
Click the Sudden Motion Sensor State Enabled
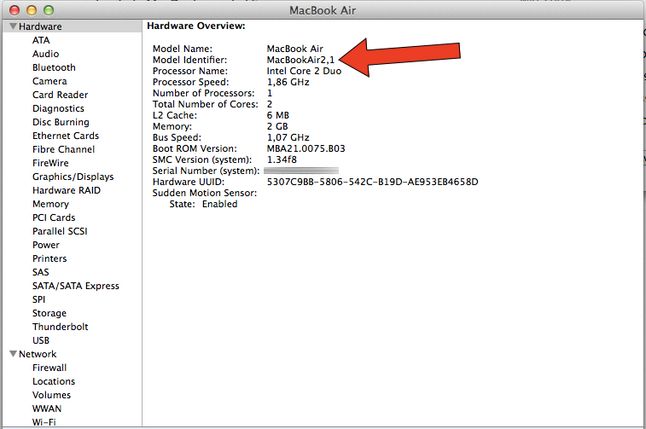220,204
